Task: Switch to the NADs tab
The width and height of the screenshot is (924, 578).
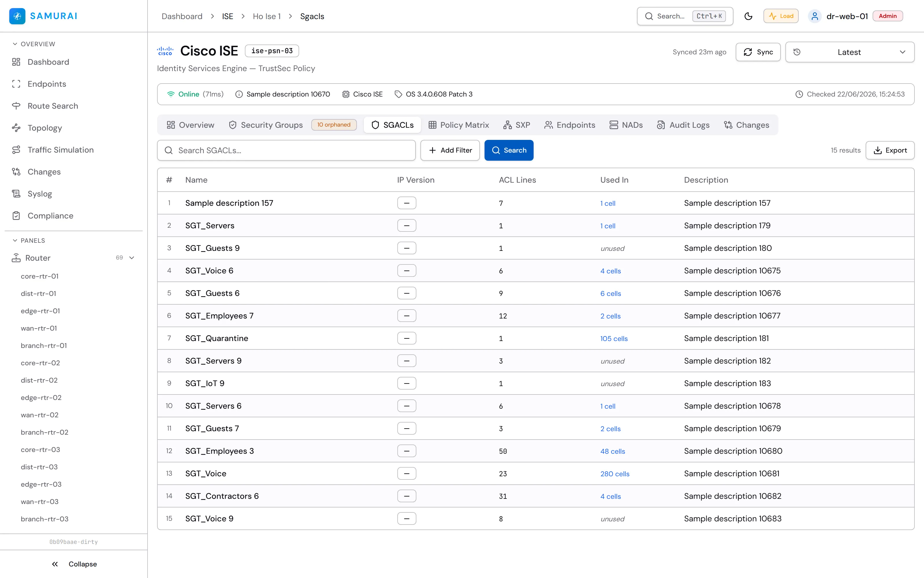Action: (626, 125)
